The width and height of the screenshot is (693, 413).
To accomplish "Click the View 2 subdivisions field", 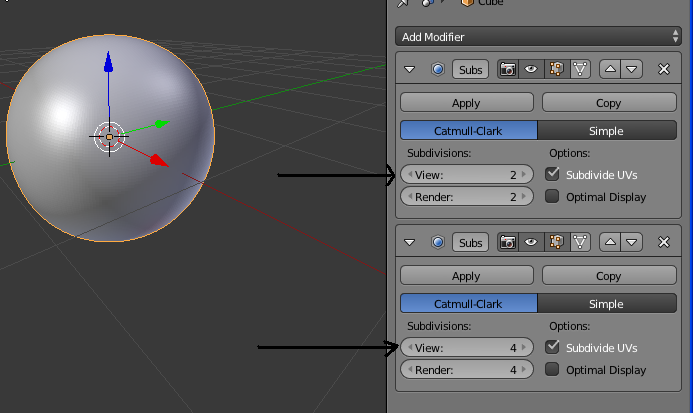I will click(x=467, y=175).
